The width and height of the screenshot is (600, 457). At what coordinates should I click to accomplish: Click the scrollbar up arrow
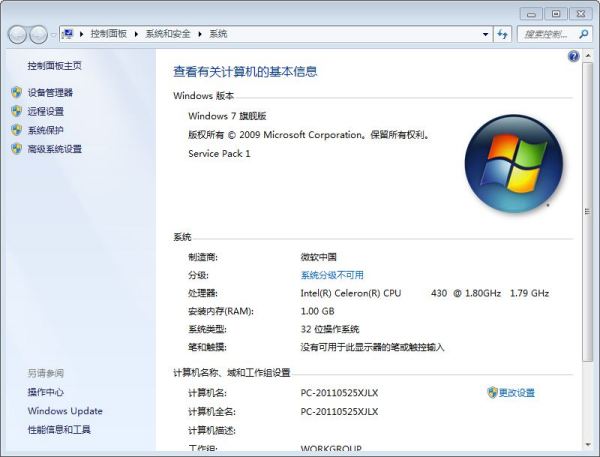587,56
